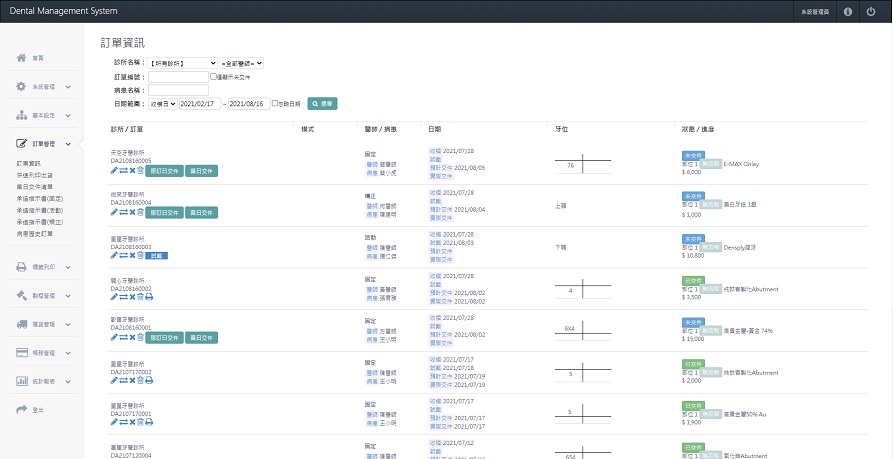893x459 pixels.
Task: Open the clinic name dropdown 【所有診所】
Action: tap(182, 63)
